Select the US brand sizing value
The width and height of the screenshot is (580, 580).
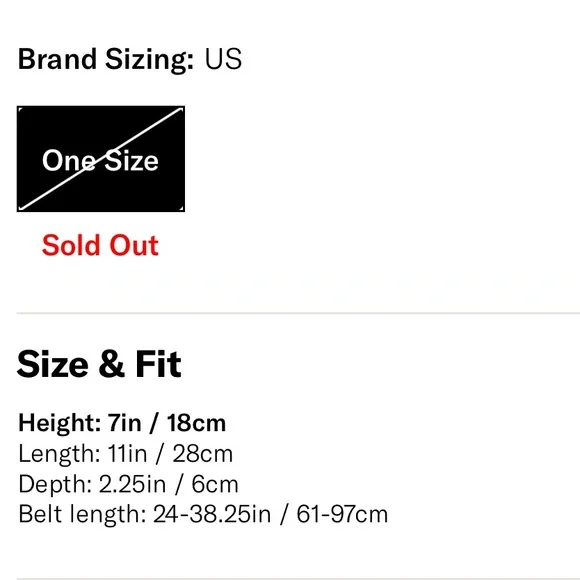click(223, 59)
